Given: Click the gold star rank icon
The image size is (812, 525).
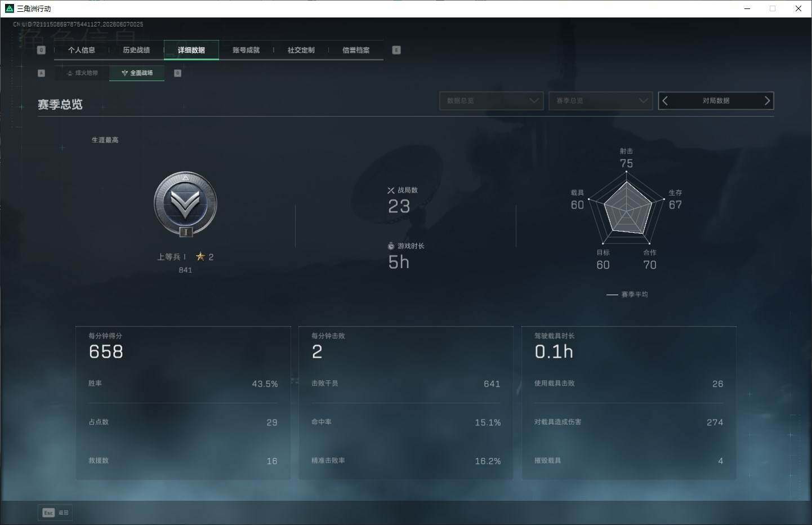Looking at the screenshot, I should [x=200, y=256].
